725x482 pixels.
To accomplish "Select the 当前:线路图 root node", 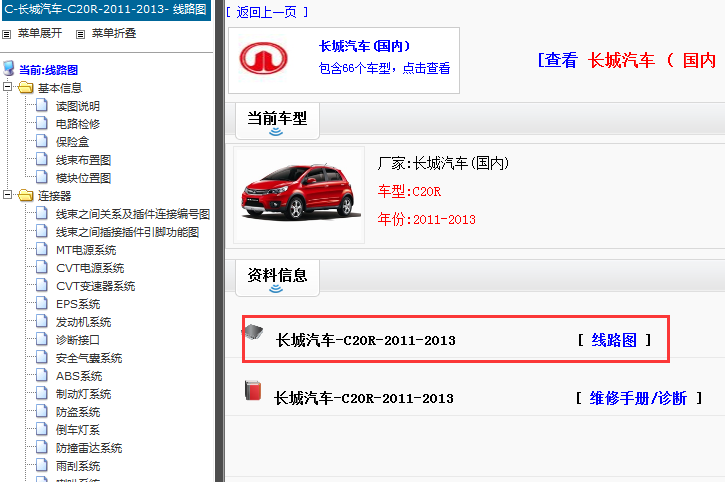I will 49,70.
